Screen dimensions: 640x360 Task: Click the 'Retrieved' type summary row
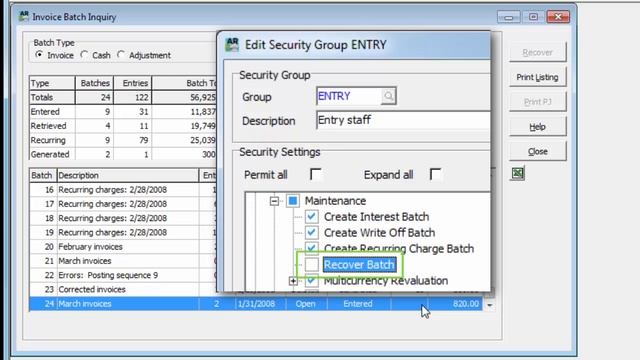123,126
